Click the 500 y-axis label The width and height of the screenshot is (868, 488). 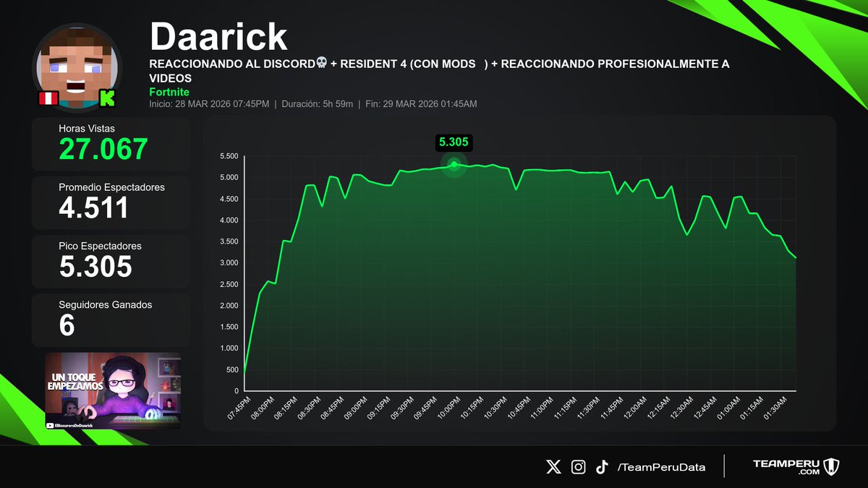(x=231, y=369)
